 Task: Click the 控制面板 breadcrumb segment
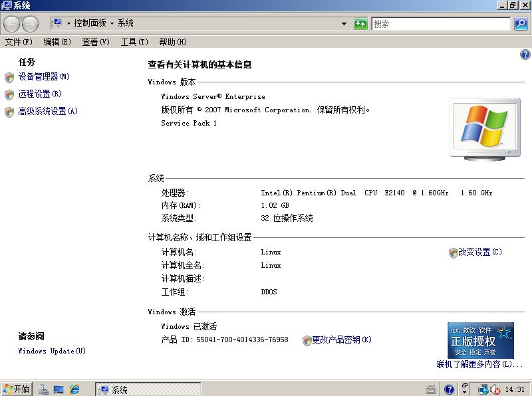pos(90,23)
